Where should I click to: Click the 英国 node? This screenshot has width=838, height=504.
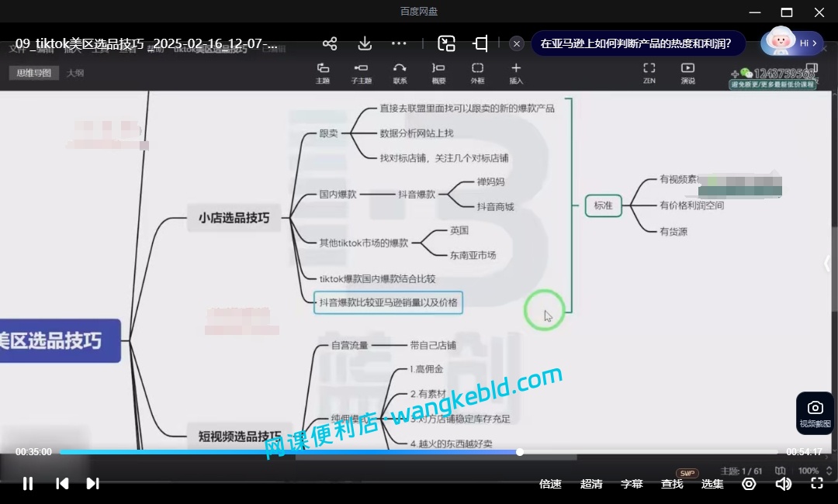click(459, 230)
